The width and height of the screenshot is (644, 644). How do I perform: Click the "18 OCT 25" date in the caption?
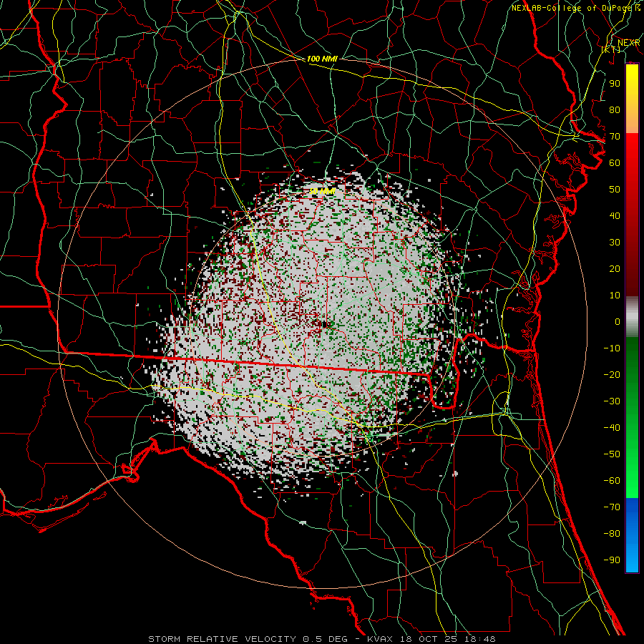tap(429, 639)
